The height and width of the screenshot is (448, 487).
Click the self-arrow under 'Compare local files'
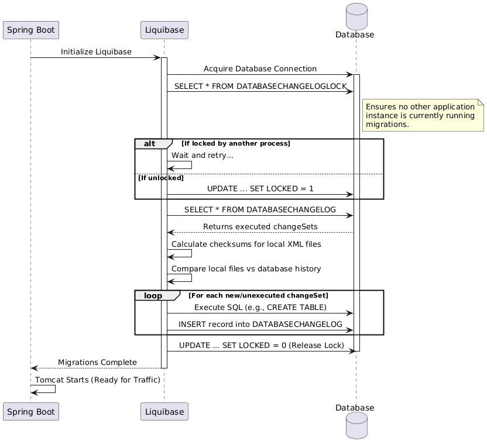(180, 278)
